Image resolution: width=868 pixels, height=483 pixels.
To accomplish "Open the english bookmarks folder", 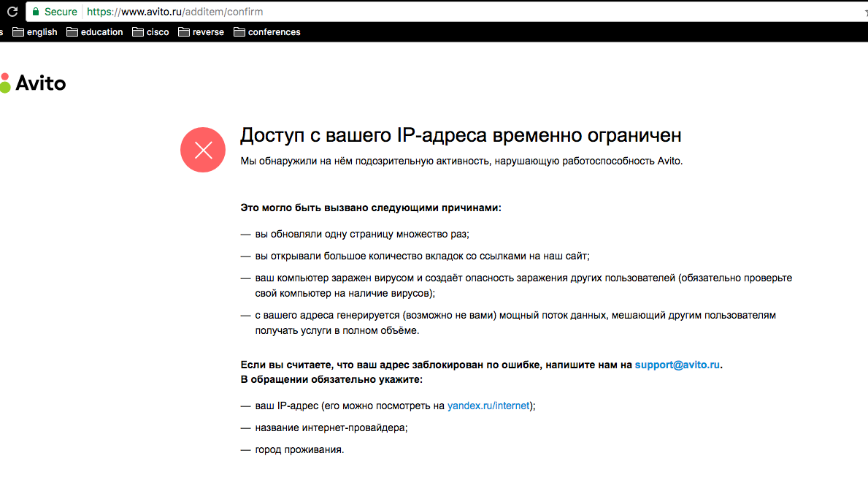I will [35, 32].
